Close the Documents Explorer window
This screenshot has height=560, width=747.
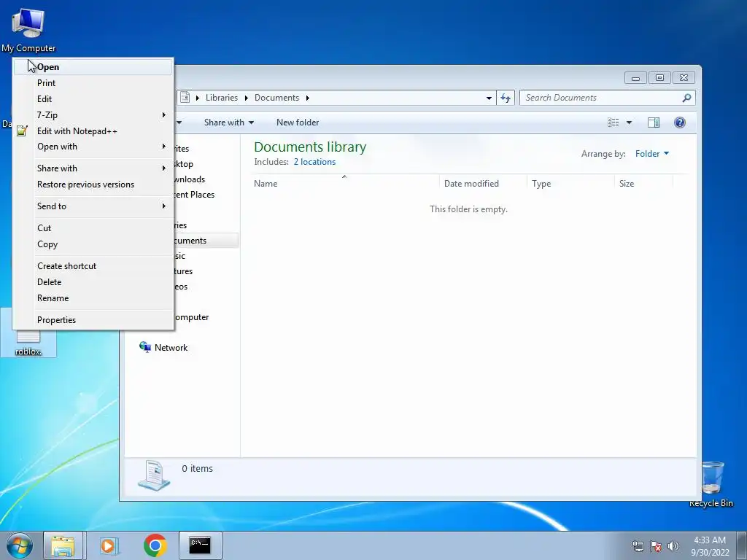tap(684, 77)
